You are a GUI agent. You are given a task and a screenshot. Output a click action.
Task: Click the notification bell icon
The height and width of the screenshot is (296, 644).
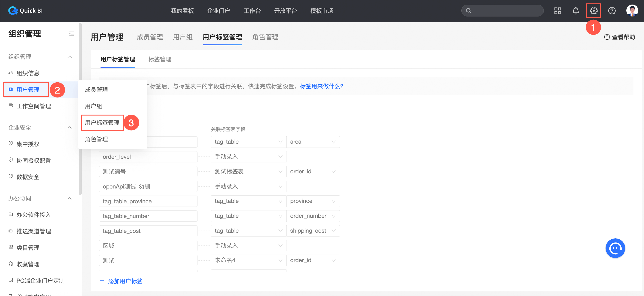click(576, 11)
